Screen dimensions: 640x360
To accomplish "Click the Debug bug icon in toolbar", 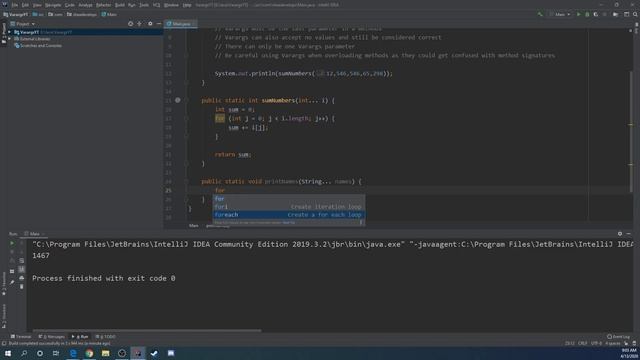I will point(587,14).
